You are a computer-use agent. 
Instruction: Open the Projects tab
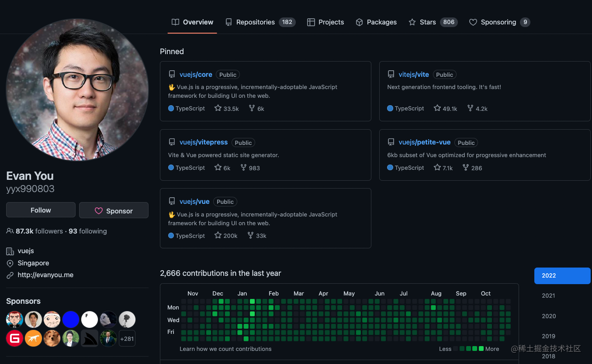pos(325,22)
